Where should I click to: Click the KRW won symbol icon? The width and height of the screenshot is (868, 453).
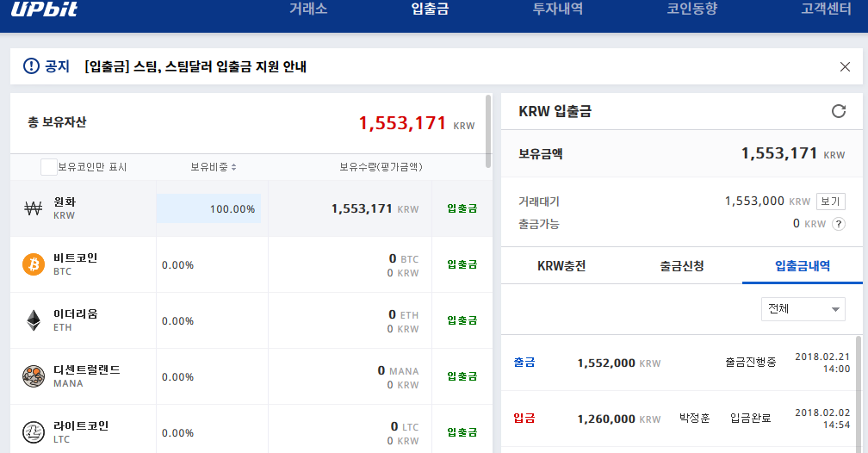pyautogui.click(x=34, y=208)
